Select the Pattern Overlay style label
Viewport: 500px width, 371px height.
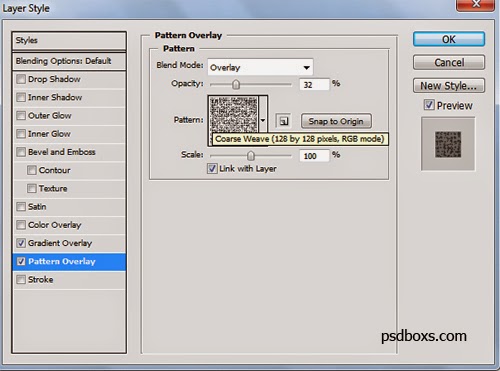tap(62, 261)
